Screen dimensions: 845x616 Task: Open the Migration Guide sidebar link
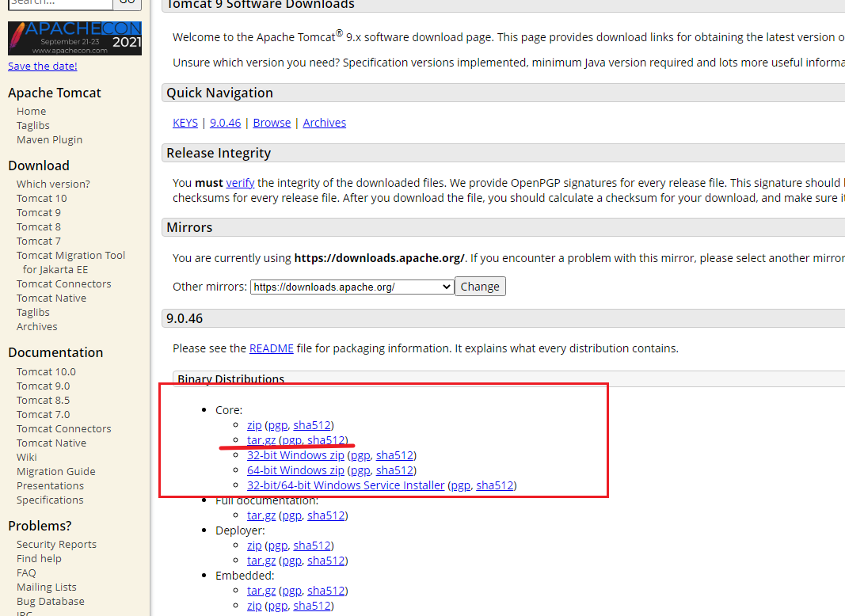coord(55,471)
